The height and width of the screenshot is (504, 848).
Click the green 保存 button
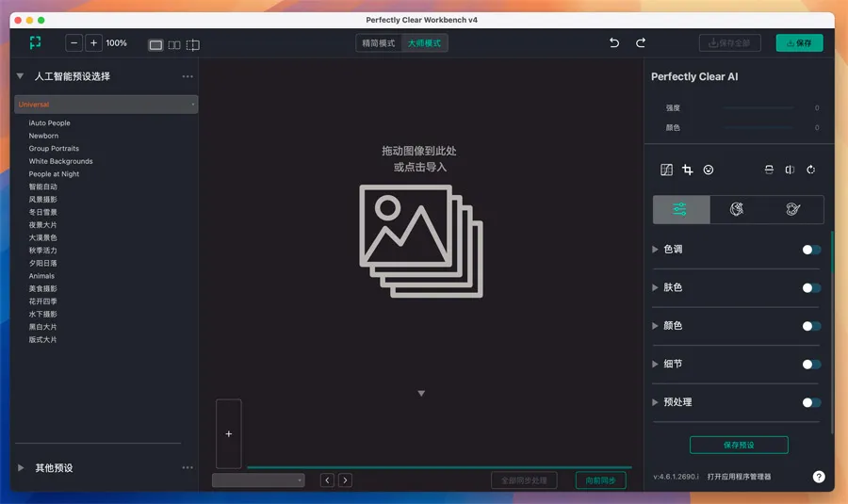point(799,43)
